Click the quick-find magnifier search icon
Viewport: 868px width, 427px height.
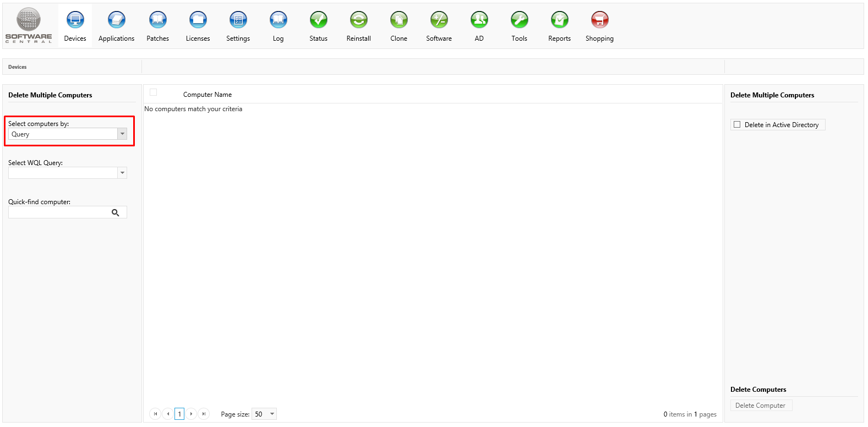tap(116, 212)
